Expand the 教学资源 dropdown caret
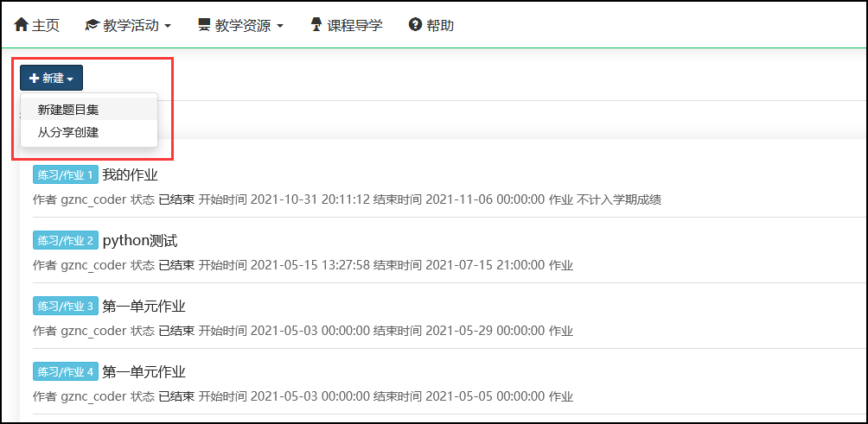 279,26
